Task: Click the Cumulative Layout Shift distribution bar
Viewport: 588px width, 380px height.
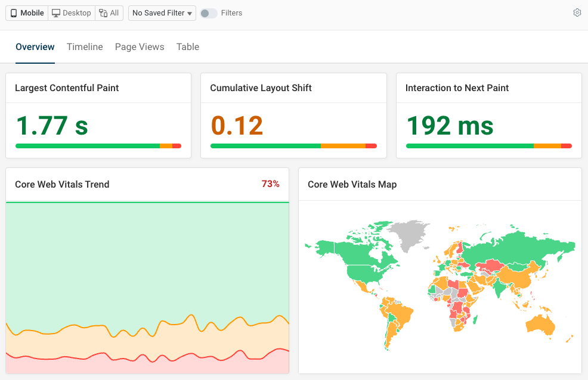Action: point(293,146)
